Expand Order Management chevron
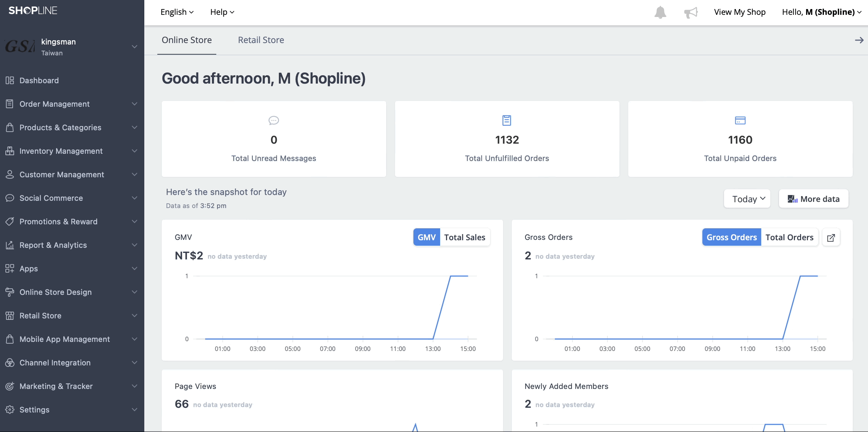The height and width of the screenshot is (432, 868). 135,104
